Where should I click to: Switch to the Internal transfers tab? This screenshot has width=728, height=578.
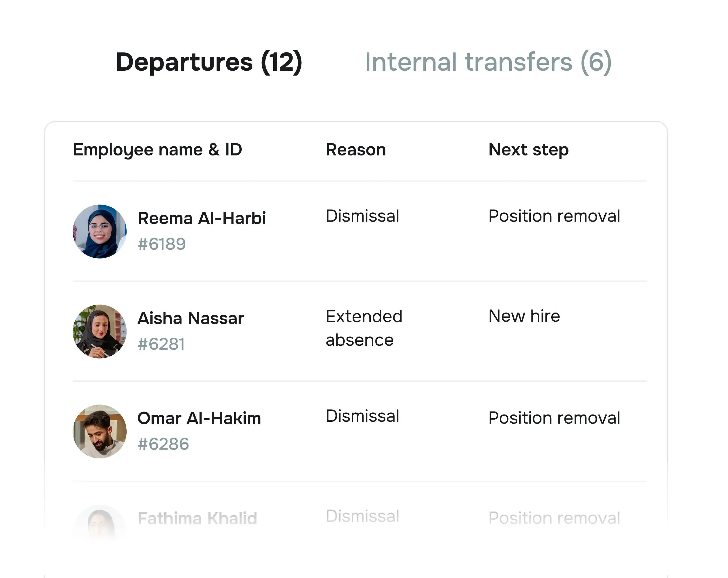click(488, 62)
